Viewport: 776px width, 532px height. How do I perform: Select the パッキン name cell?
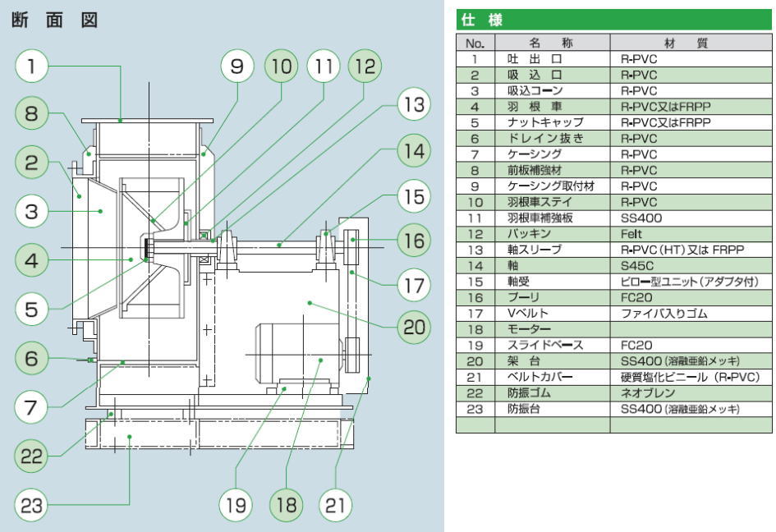click(553, 234)
